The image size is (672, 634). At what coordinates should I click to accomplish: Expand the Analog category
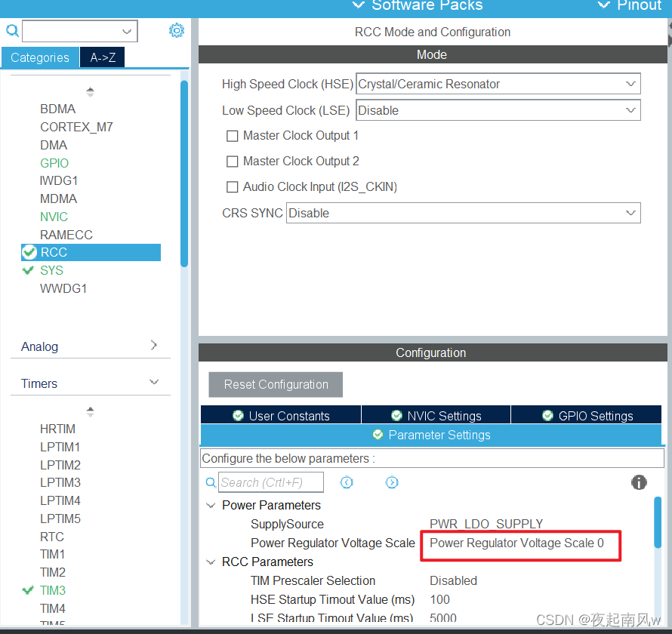tap(90, 346)
